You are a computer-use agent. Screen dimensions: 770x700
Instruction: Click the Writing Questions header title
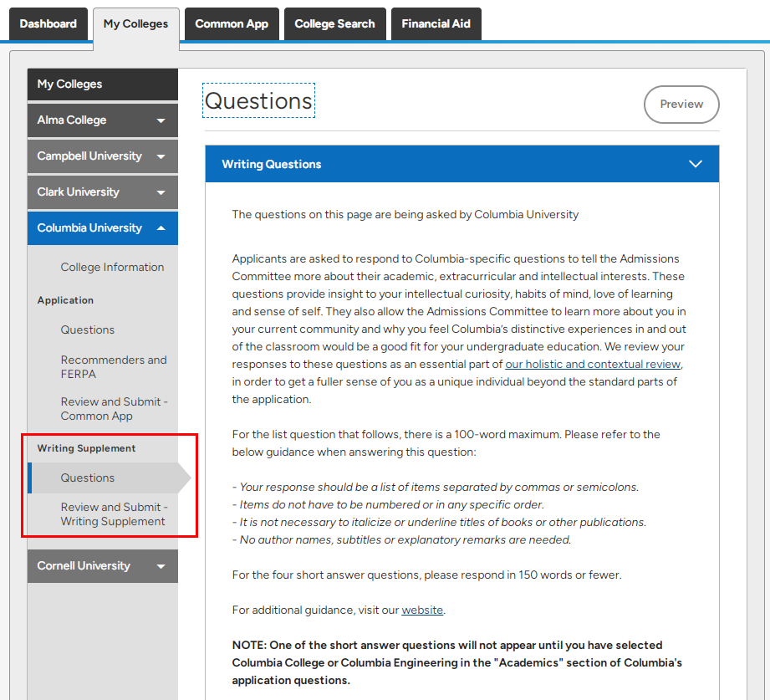coord(272,164)
